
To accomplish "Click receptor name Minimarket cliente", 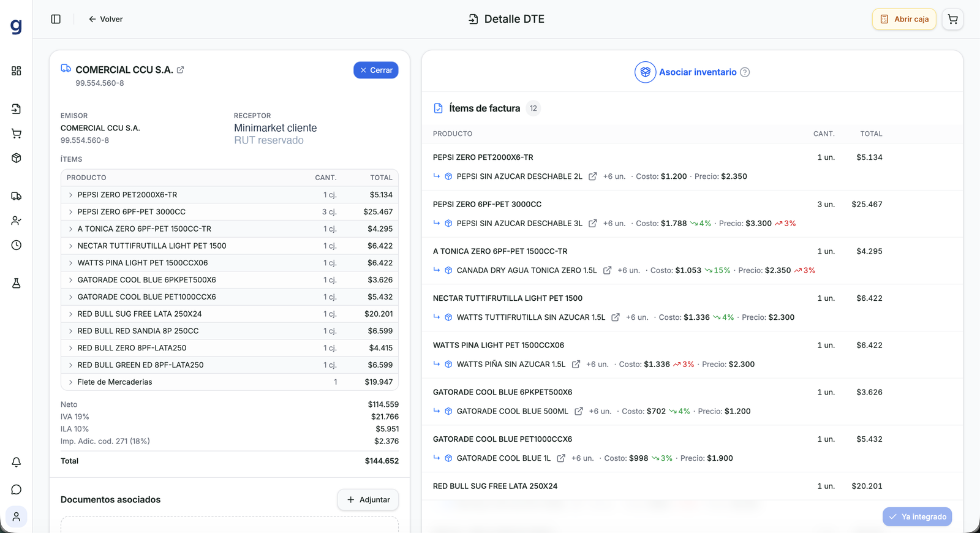I will tap(276, 128).
